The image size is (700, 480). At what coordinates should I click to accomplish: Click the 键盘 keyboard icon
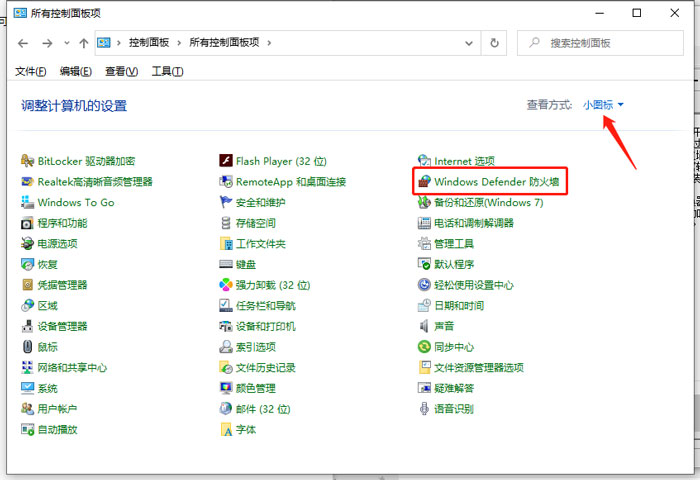(x=226, y=264)
